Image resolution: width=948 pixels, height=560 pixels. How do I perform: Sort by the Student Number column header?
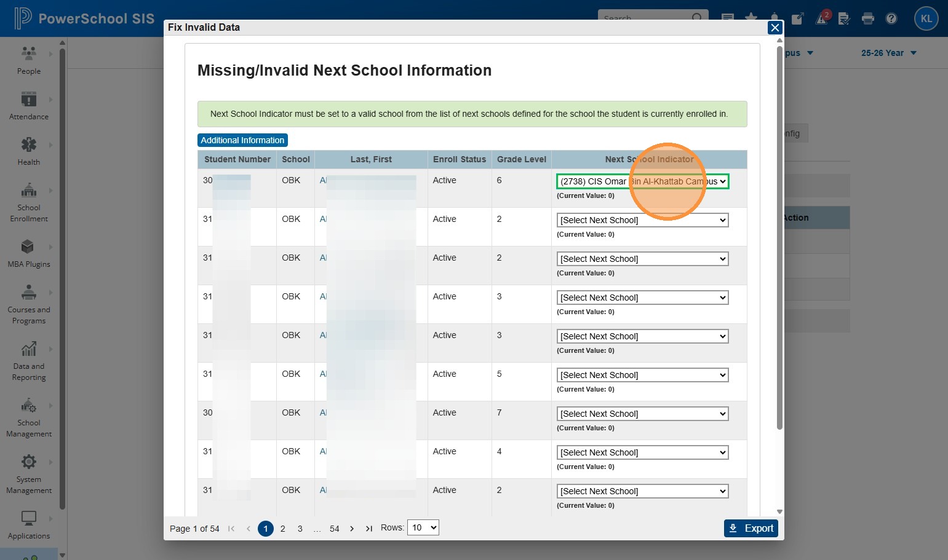point(237,159)
